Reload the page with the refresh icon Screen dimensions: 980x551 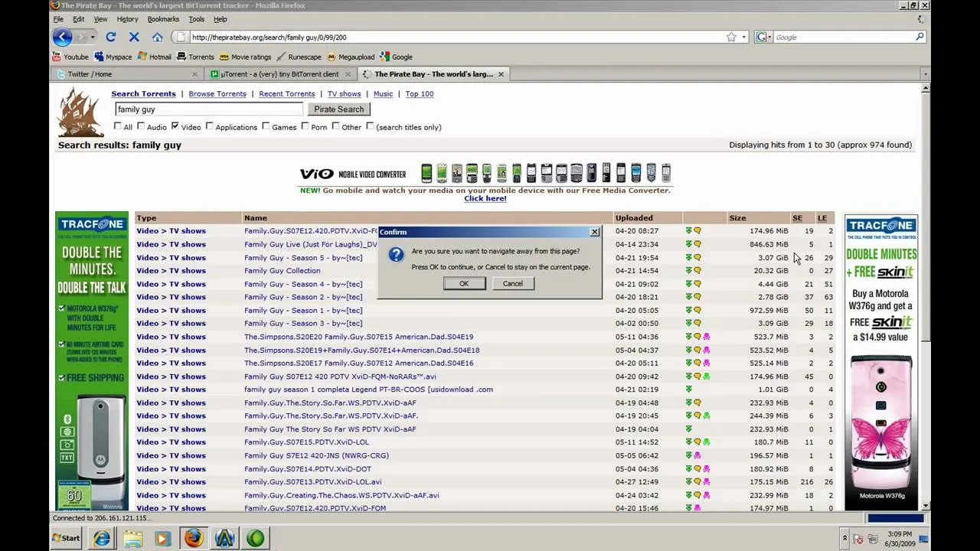click(111, 37)
